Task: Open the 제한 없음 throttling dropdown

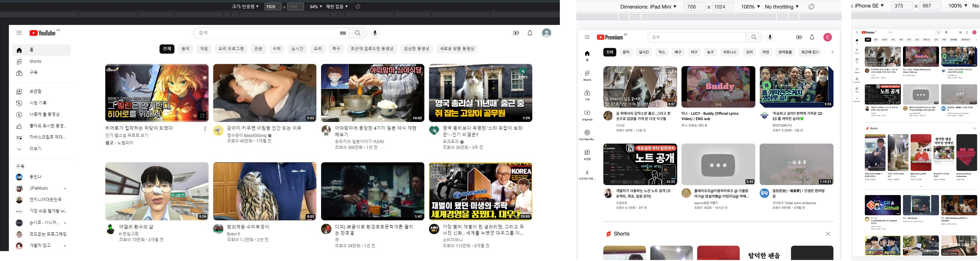Action: [337, 6]
